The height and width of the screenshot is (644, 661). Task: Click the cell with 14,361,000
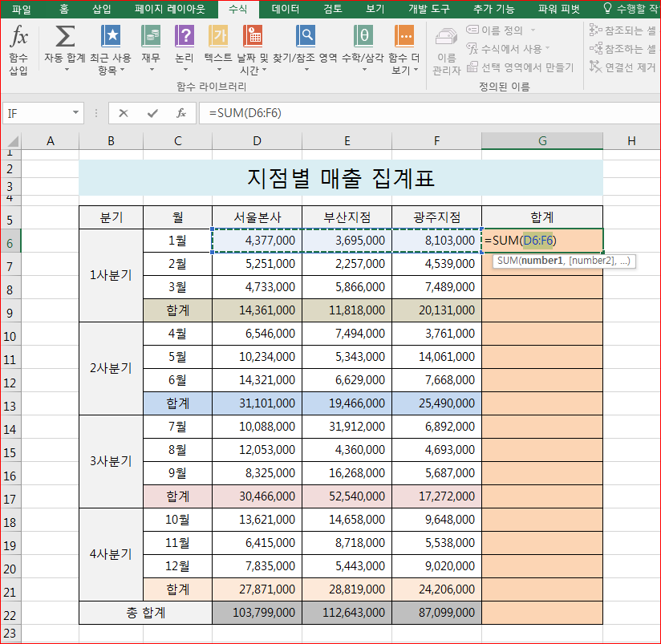coord(258,310)
